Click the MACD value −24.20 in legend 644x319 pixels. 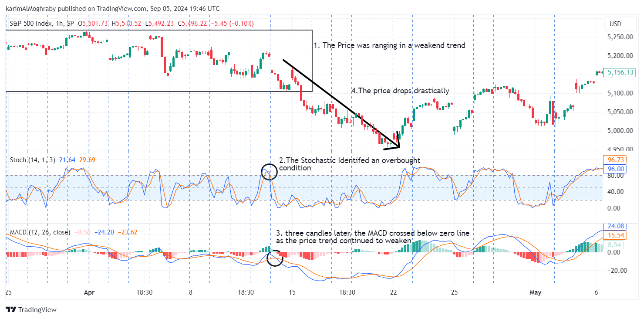pos(105,232)
